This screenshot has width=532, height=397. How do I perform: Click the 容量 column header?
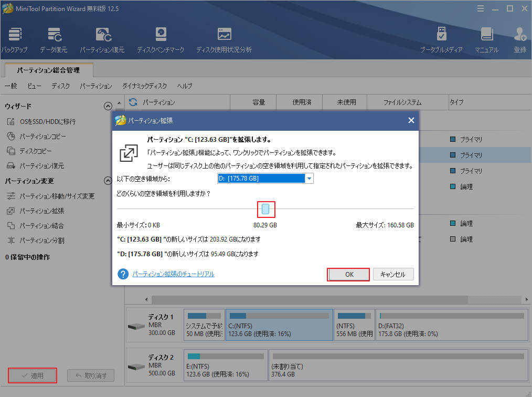click(253, 102)
